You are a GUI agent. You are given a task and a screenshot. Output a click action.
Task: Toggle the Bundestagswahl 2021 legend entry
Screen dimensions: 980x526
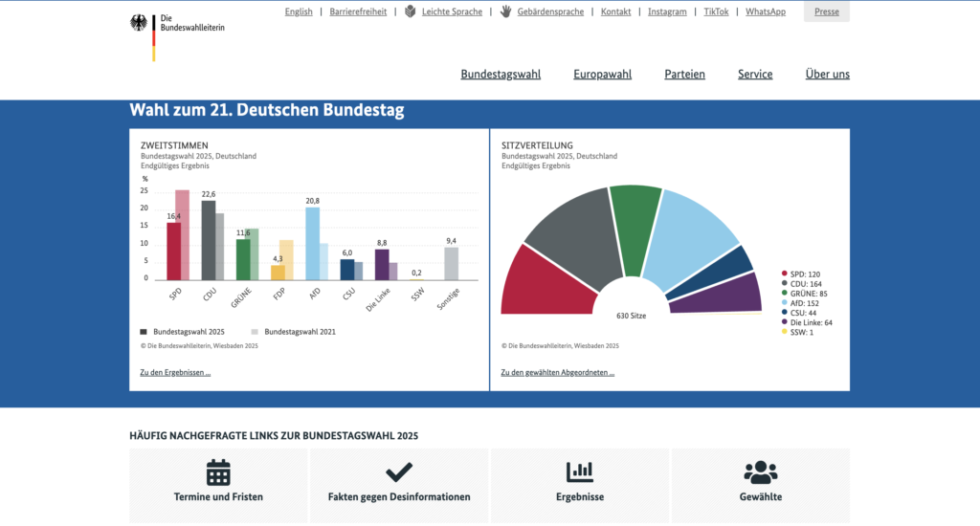(293, 332)
